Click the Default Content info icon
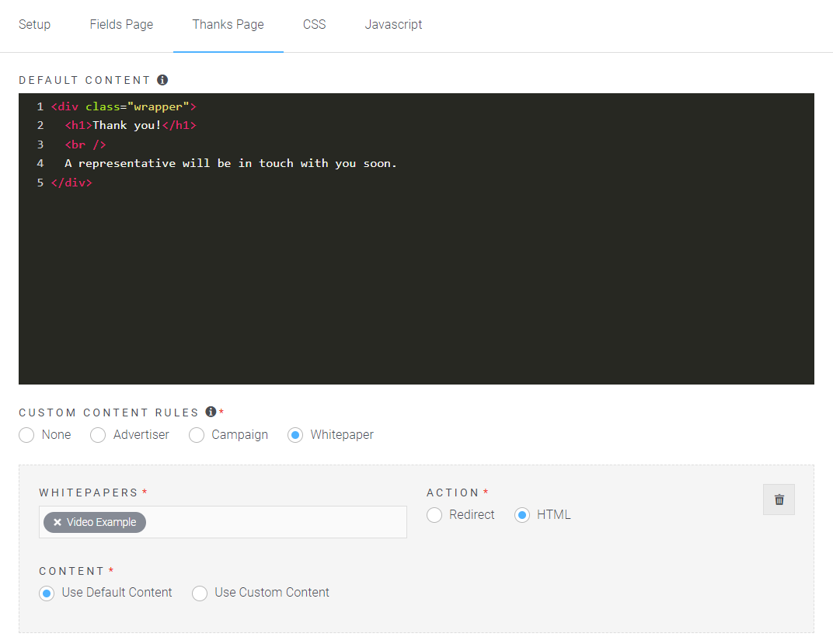This screenshot has width=833, height=644. coord(162,80)
